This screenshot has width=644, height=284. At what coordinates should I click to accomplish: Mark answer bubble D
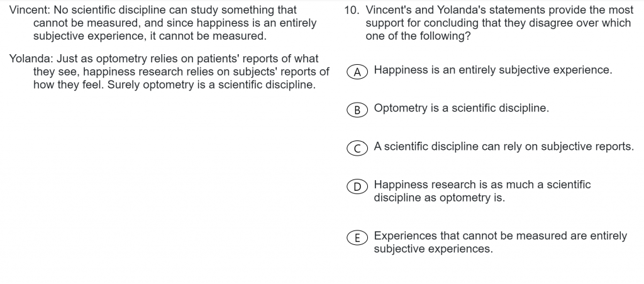[357, 186]
